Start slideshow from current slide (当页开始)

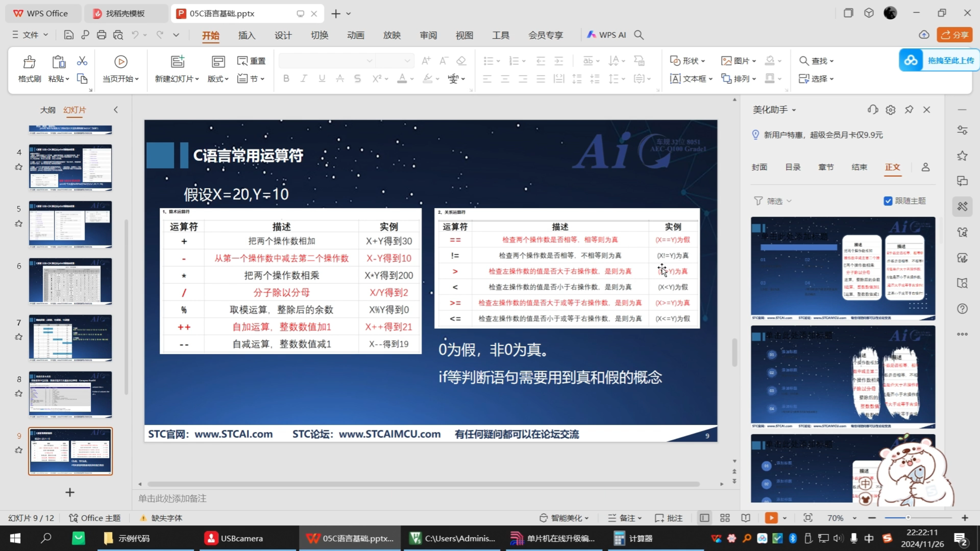click(121, 62)
